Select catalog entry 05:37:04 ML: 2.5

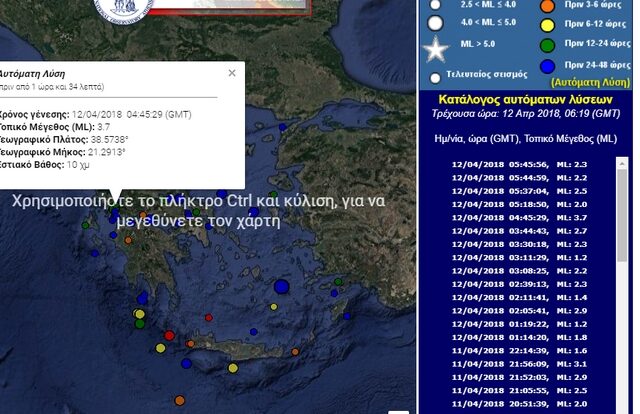519,191
